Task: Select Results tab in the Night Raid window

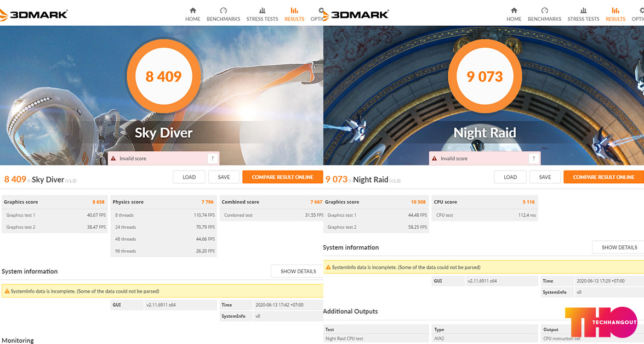Action: click(615, 14)
